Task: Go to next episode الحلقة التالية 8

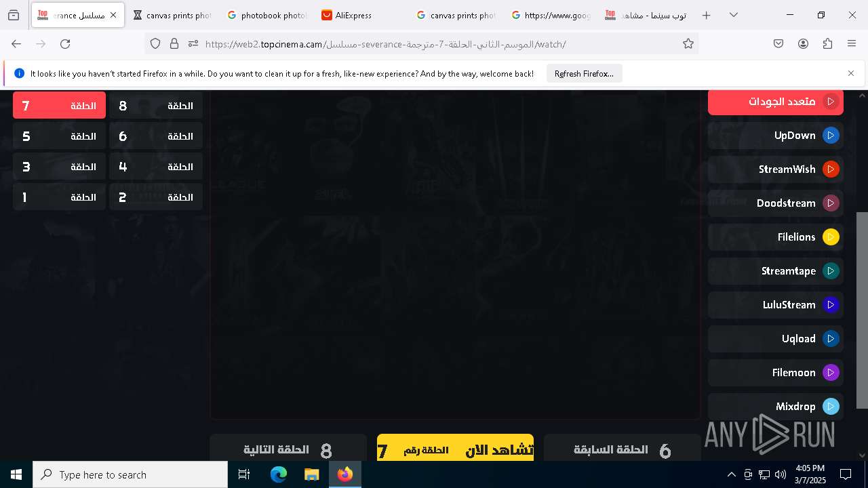Action: pos(288,448)
